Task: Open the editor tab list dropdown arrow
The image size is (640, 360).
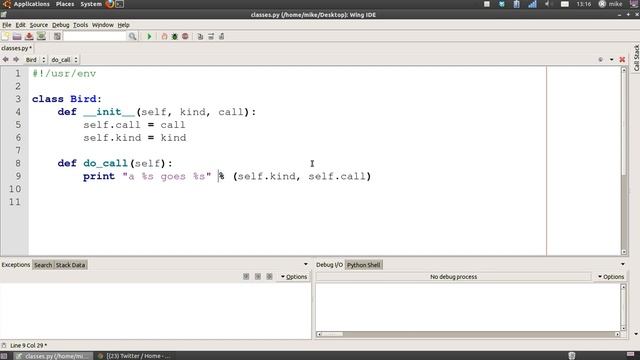Action: tap(611, 60)
